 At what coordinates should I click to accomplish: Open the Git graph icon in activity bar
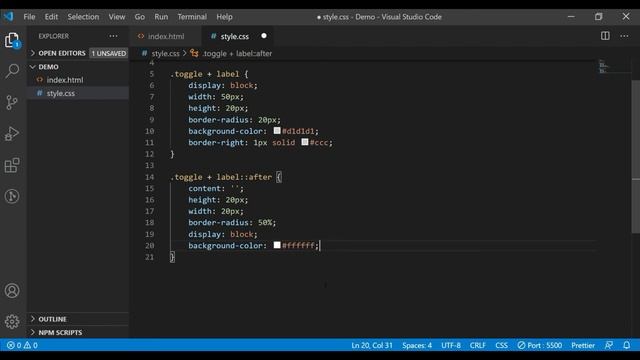(12, 196)
